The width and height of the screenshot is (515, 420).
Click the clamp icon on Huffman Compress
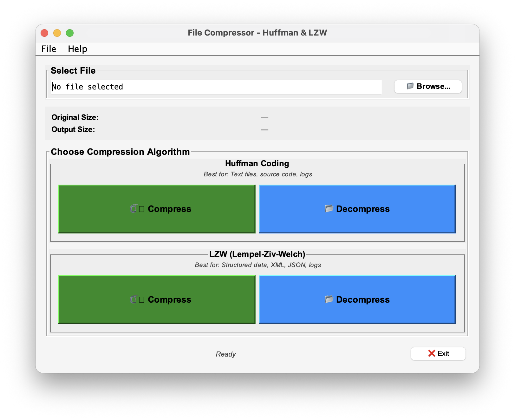point(134,209)
